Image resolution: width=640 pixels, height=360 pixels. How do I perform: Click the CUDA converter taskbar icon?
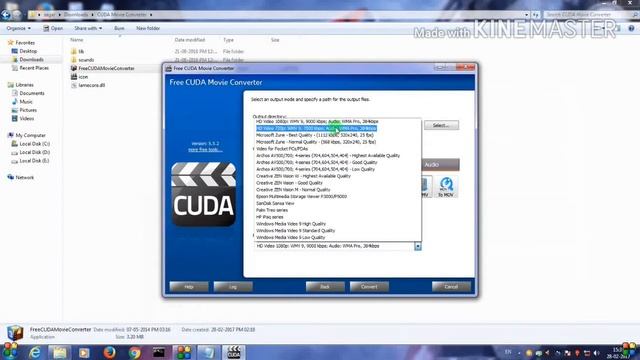pos(233,352)
